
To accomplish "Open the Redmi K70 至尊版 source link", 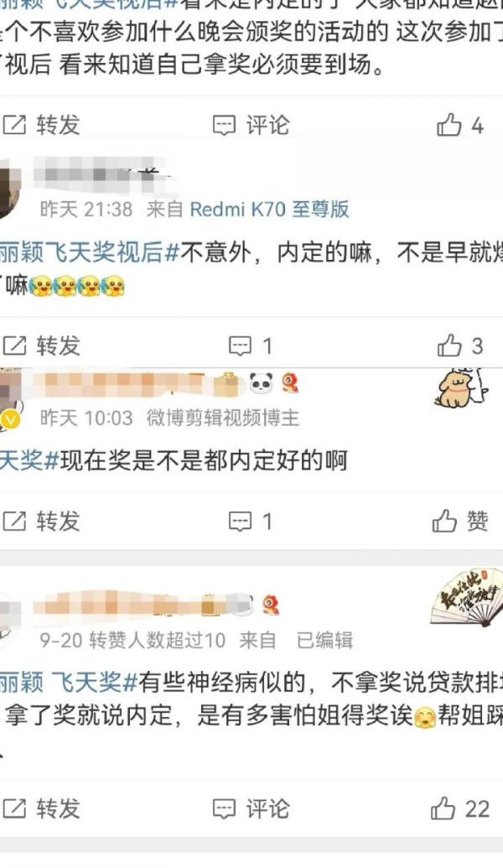I will [269, 210].
